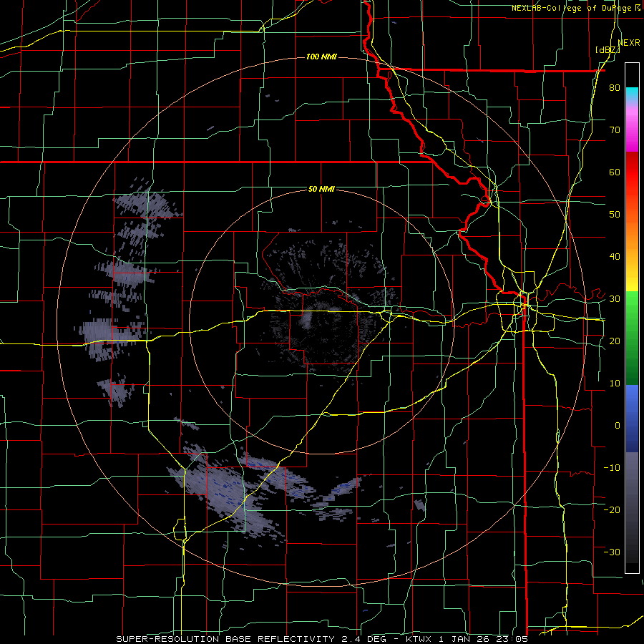Image resolution: width=644 pixels, height=644 pixels.
Task: Click the dBZ unit label above the color scale
Action: pyautogui.click(x=608, y=50)
